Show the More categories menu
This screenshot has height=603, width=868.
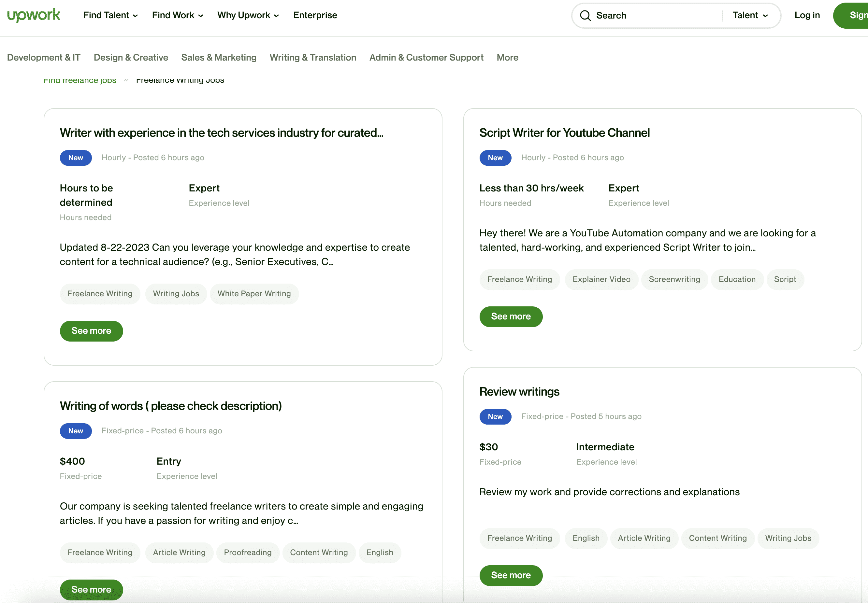[x=507, y=57]
